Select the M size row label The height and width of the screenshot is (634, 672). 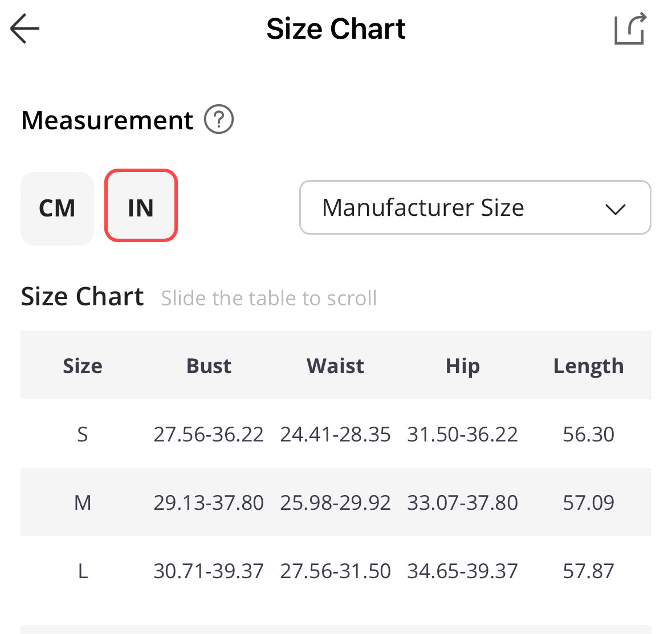coord(83,503)
